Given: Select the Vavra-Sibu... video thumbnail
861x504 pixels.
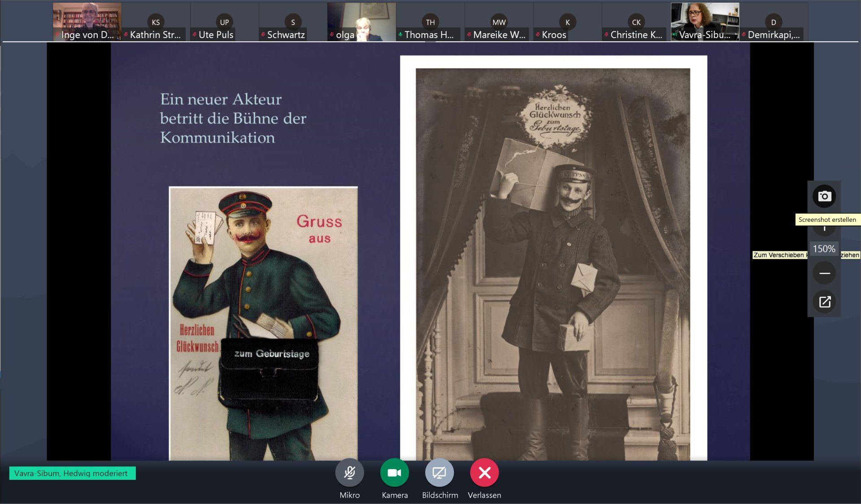Looking at the screenshot, I should [704, 22].
